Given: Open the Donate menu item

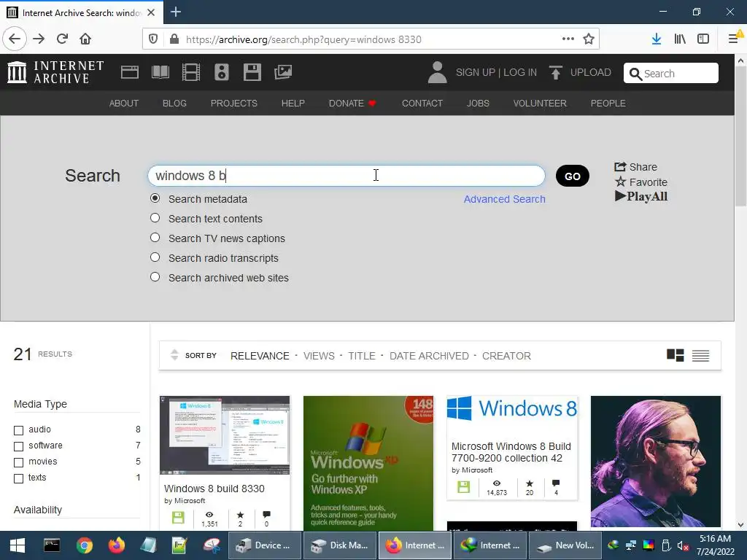Looking at the screenshot, I should coord(352,104).
